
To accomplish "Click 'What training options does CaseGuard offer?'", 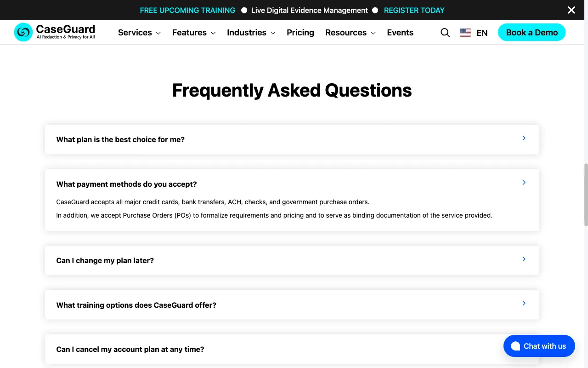I will pyautogui.click(x=136, y=305).
